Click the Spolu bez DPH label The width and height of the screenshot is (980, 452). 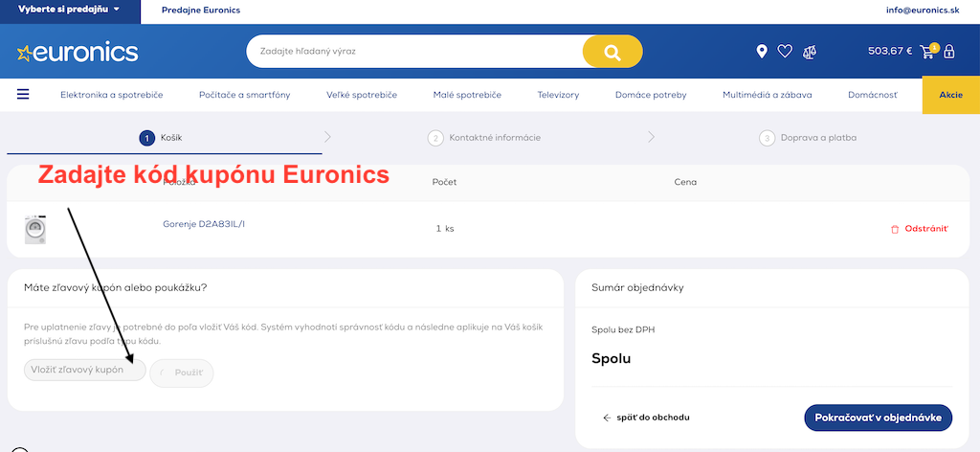click(623, 329)
